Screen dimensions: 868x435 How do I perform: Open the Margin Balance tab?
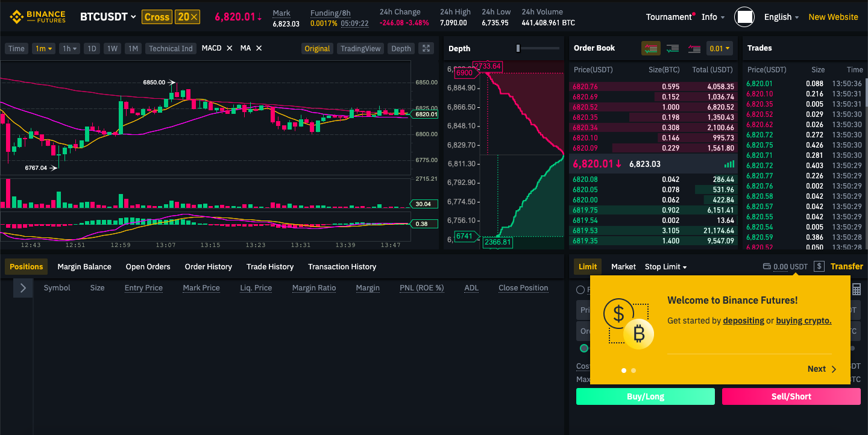click(x=84, y=266)
